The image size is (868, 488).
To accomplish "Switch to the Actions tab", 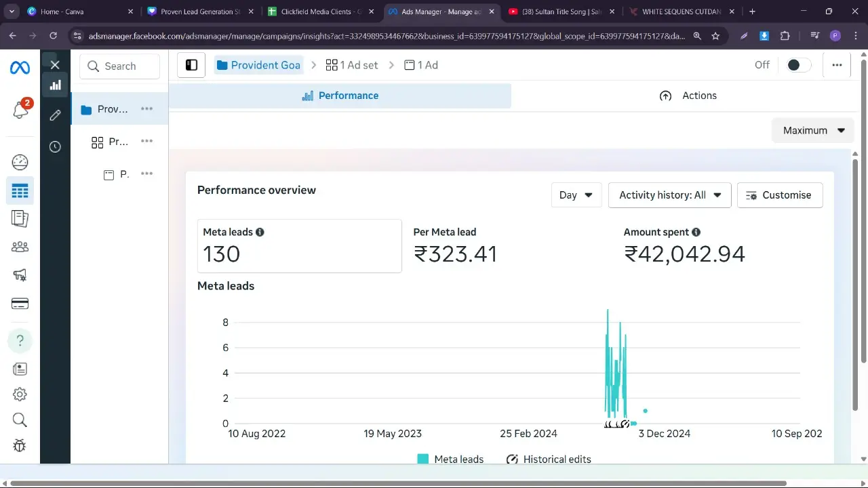I will click(688, 96).
